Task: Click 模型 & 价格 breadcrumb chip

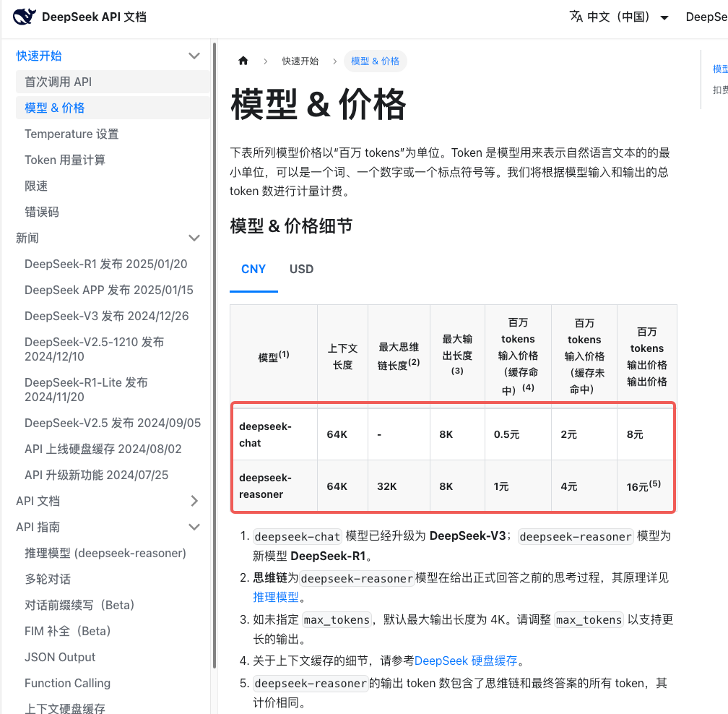Action: pos(376,61)
